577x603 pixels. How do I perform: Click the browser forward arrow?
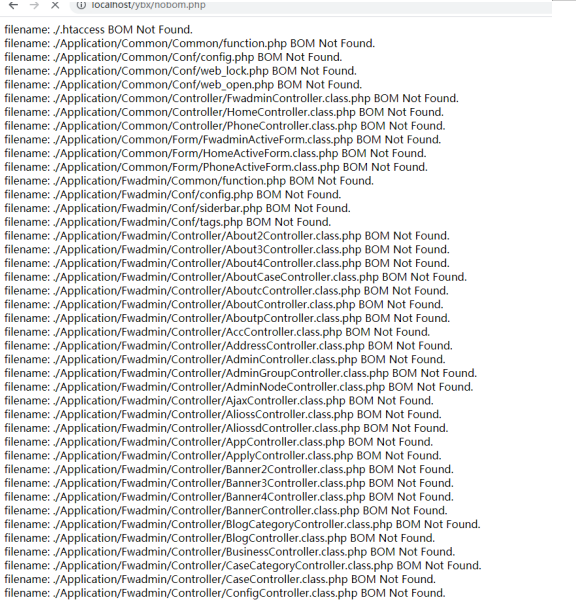click(34, 5)
